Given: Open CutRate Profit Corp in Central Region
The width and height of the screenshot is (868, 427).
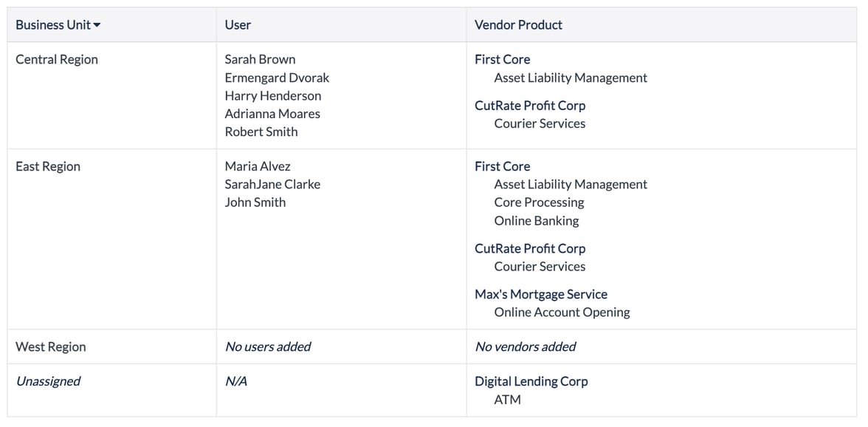Looking at the screenshot, I should click(x=530, y=106).
